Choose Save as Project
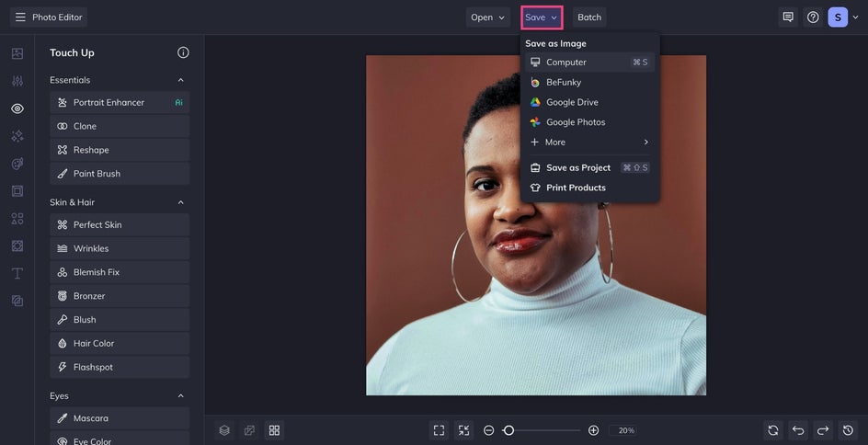868x445 pixels. coord(589,167)
